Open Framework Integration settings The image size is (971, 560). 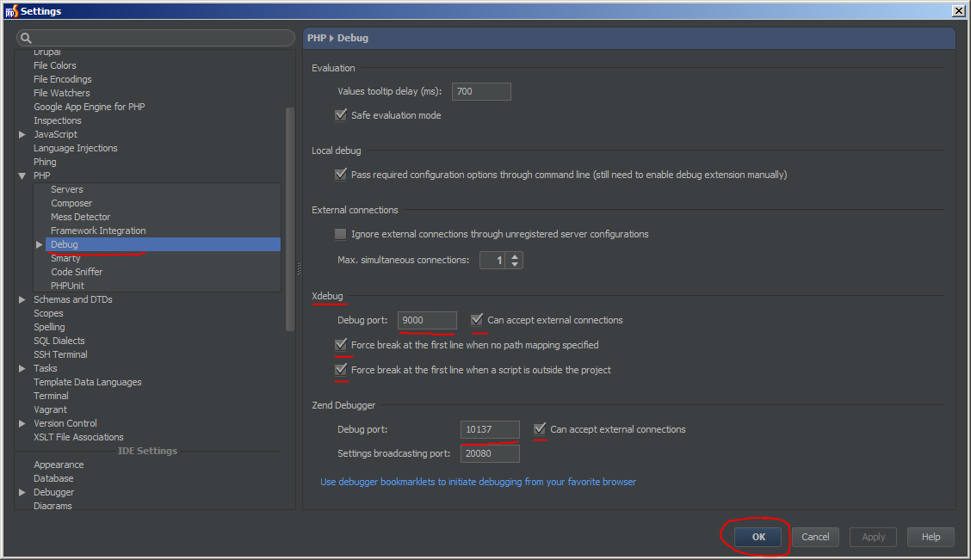click(98, 231)
